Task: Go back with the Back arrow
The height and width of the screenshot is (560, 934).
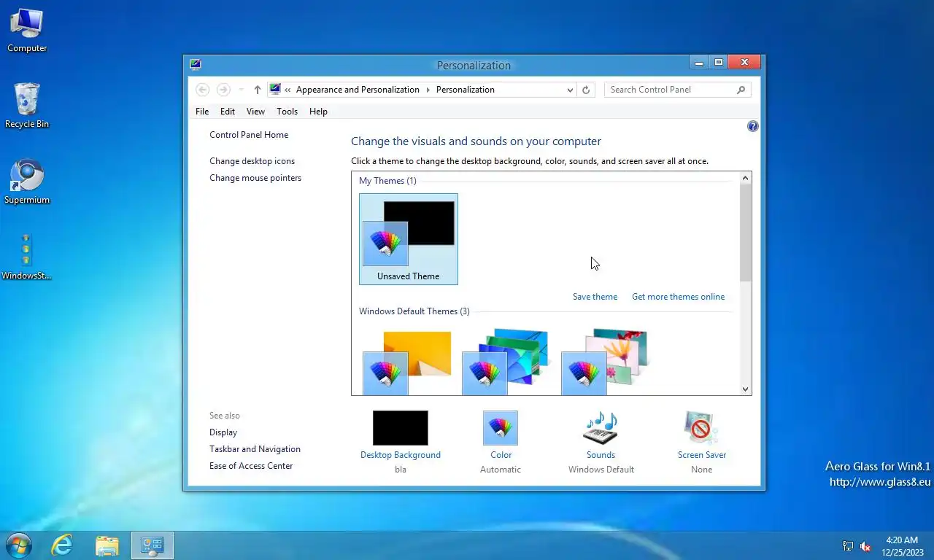Action: coord(203,90)
